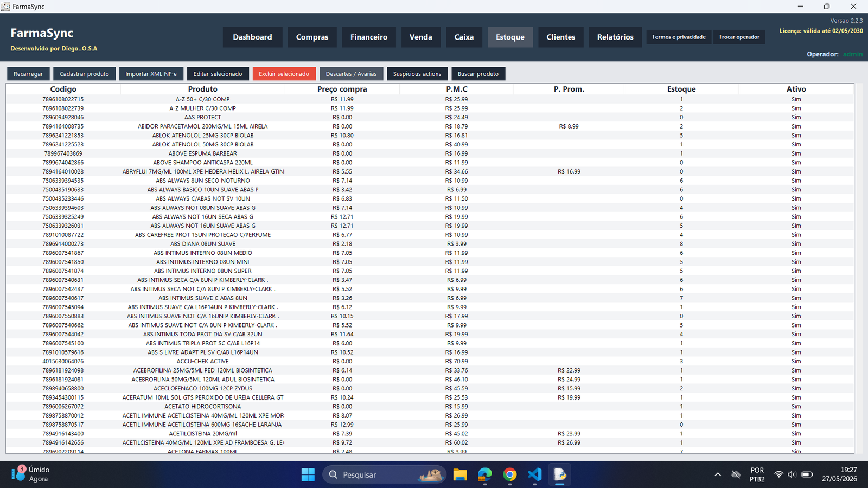Image resolution: width=868 pixels, height=488 pixels.
Task: Select the AAS PROTECT row
Action: (430, 117)
